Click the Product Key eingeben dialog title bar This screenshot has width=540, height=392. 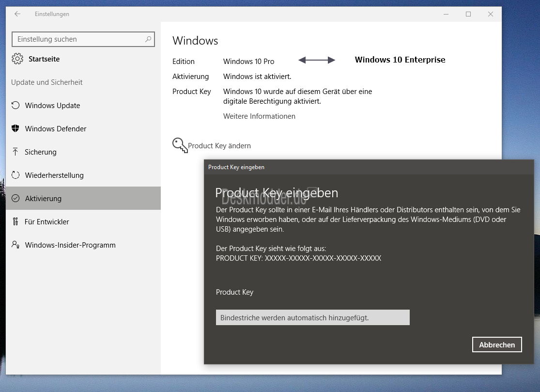369,167
